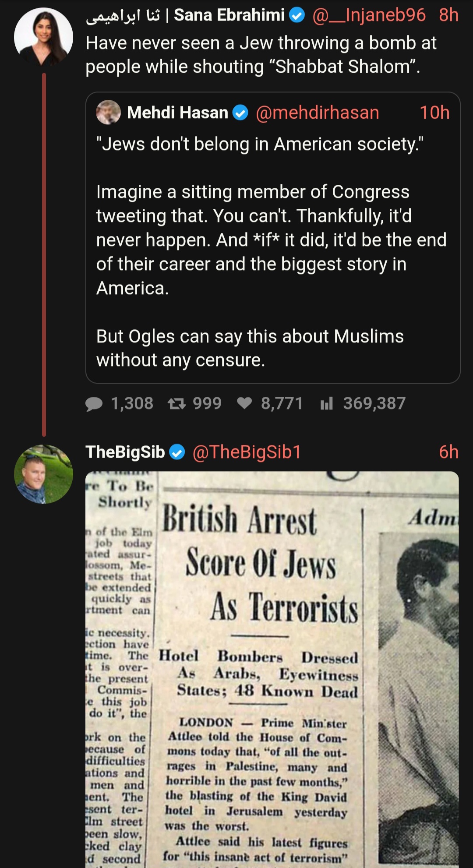Like the tweet with 8,771 hearts
This screenshot has width=473, height=868.
pyautogui.click(x=244, y=403)
